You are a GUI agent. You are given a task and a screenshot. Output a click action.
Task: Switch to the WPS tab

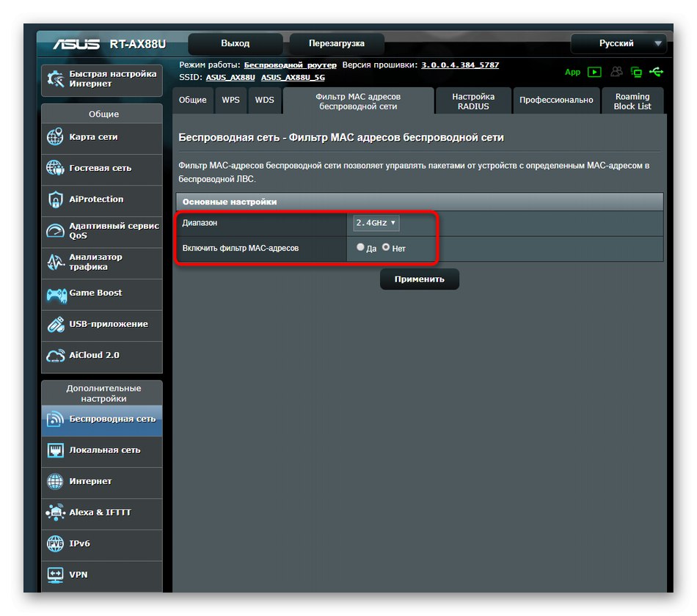(x=230, y=100)
